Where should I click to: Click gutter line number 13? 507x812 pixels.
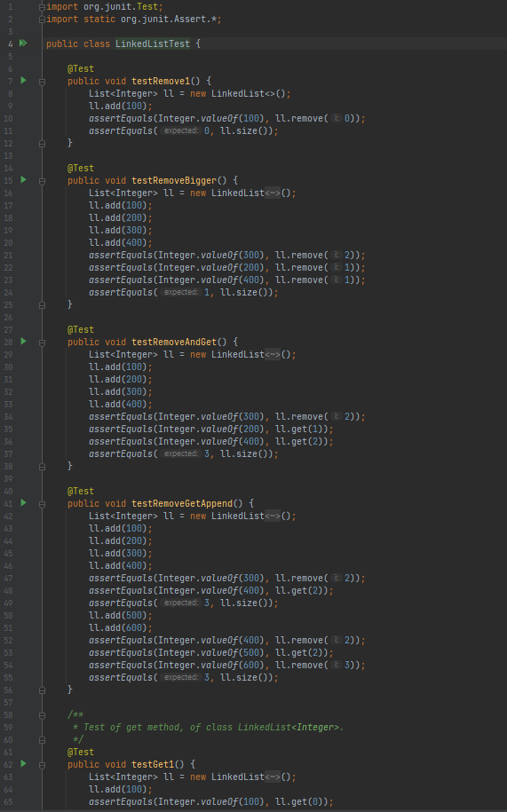point(9,156)
